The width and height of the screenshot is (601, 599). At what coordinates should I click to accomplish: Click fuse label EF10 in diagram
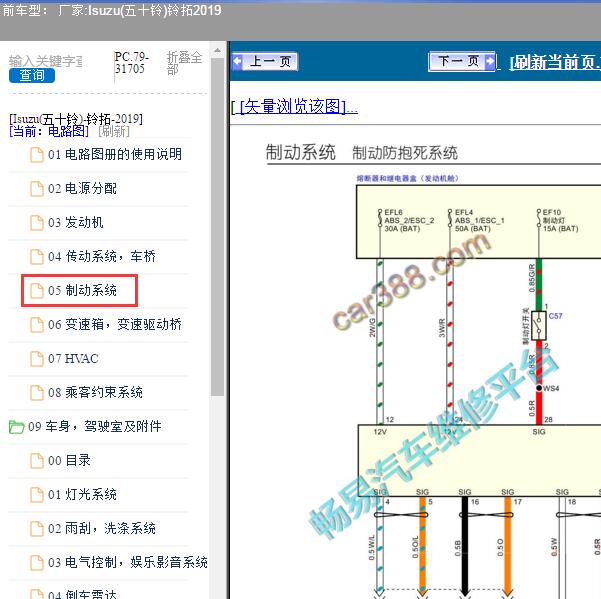pyautogui.click(x=552, y=212)
